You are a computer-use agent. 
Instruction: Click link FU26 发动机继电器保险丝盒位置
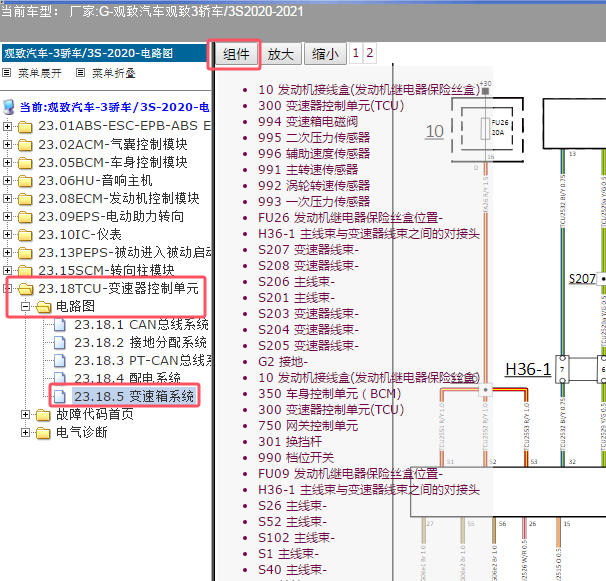tap(350, 218)
